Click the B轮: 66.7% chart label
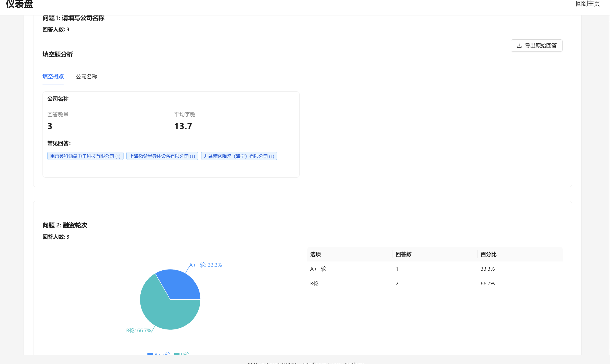610x364 pixels. coord(139,331)
